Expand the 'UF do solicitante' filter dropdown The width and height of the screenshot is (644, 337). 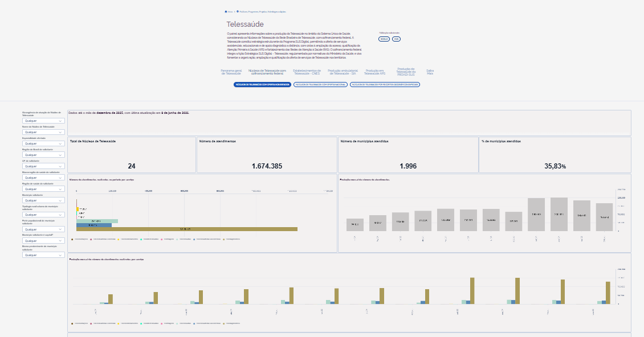pos(43,166)
